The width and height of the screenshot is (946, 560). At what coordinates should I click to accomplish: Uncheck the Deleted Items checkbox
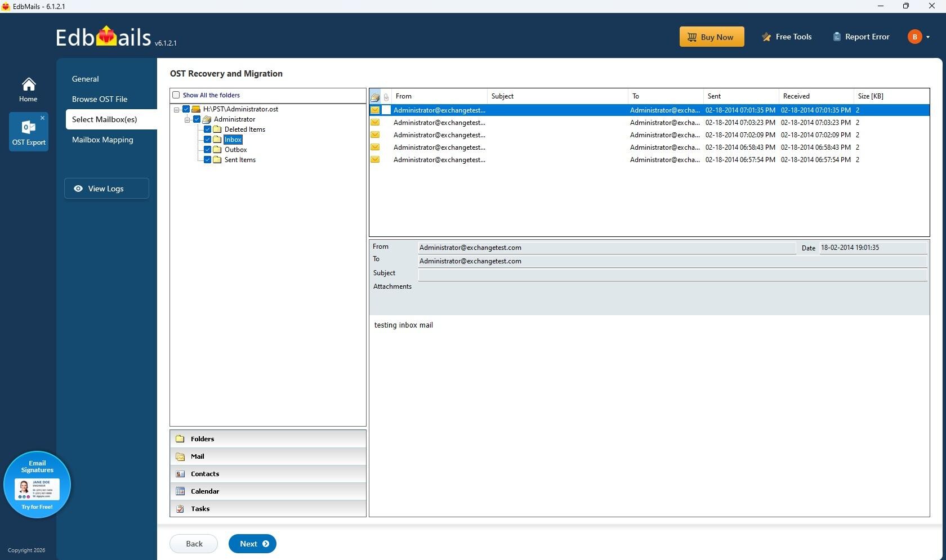pyautogui.click(x=207, y=129)
